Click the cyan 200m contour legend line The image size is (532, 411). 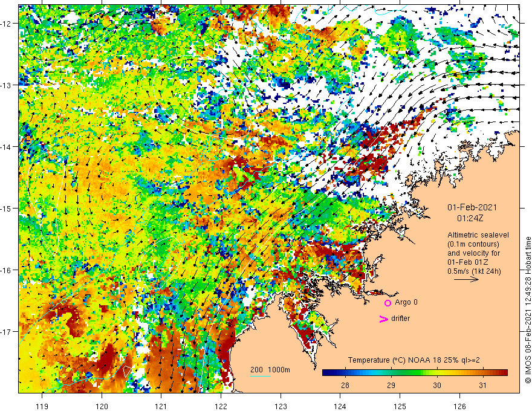[x=260, y=376]
